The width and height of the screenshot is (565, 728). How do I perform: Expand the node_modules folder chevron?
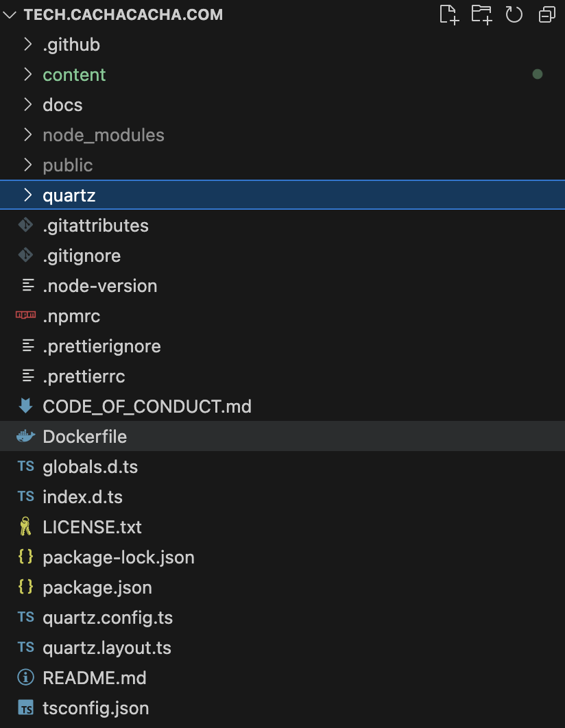(x=28, y=135)
